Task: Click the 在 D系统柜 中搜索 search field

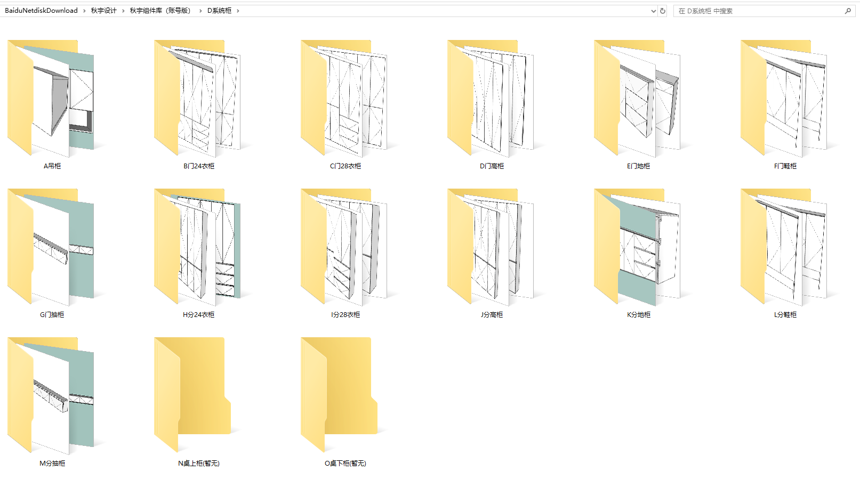Action: click(x=757, y=11)
